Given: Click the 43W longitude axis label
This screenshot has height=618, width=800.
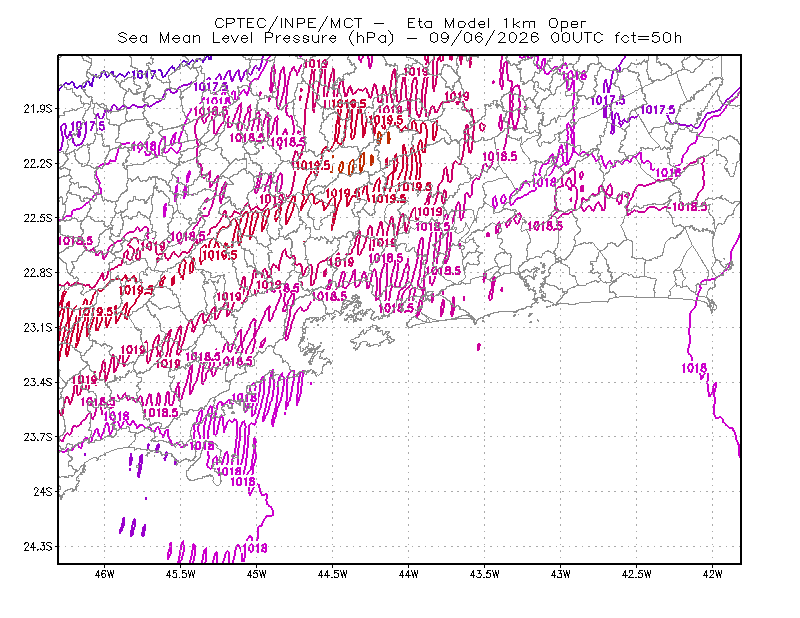Looking at the screenshot, I should (561, 574).
